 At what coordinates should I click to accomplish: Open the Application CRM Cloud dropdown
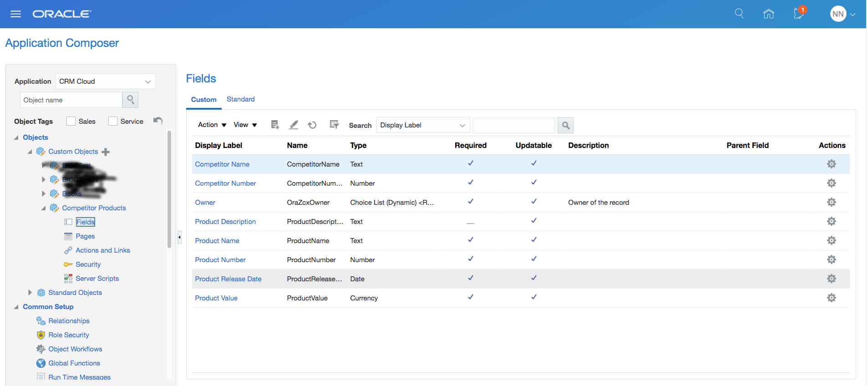click(x=105, y=81)
